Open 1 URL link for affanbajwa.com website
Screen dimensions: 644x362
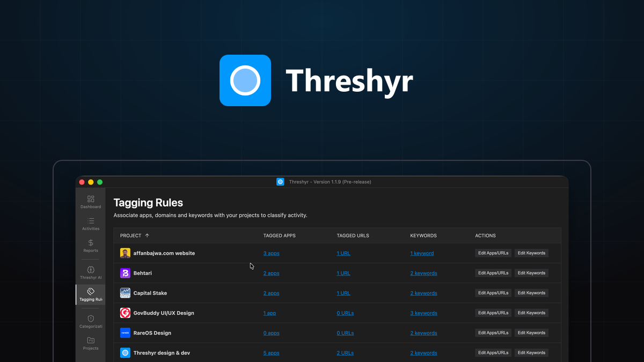pos(343,253)
